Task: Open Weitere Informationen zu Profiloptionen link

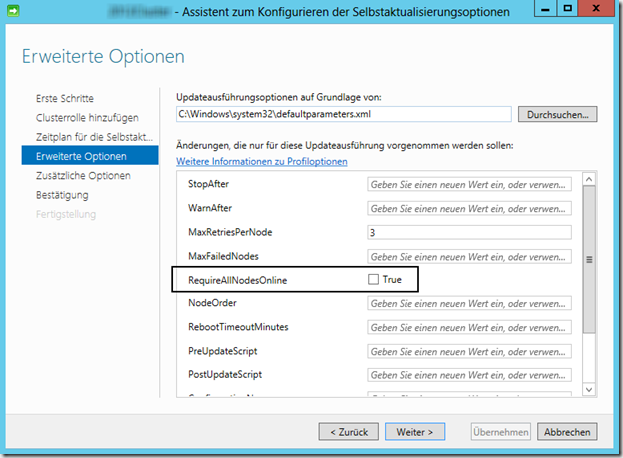Action: (262, 161)
